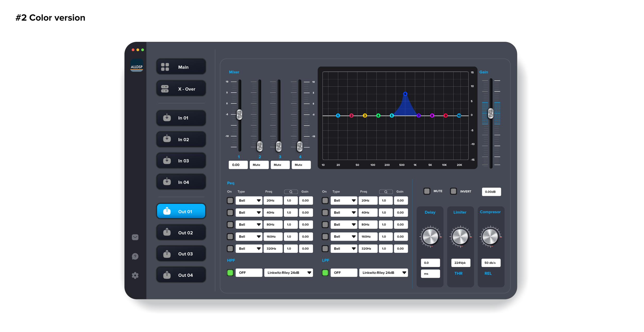Image resolution: width=644 pixels, height=332 pixels.
Task: Click the ALLDSP logo icon
Action: [x=137, y=66]
